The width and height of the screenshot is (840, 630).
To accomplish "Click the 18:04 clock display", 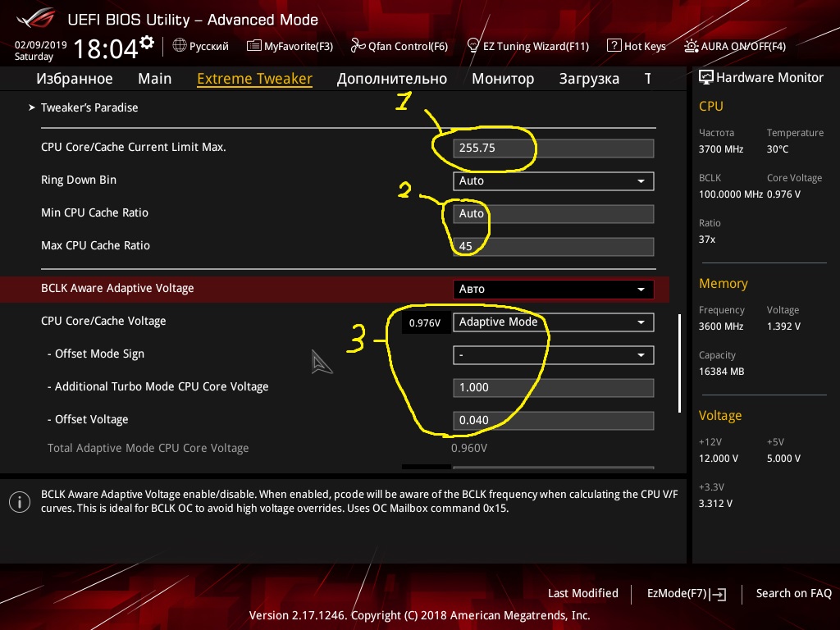I will pos(106,48).
